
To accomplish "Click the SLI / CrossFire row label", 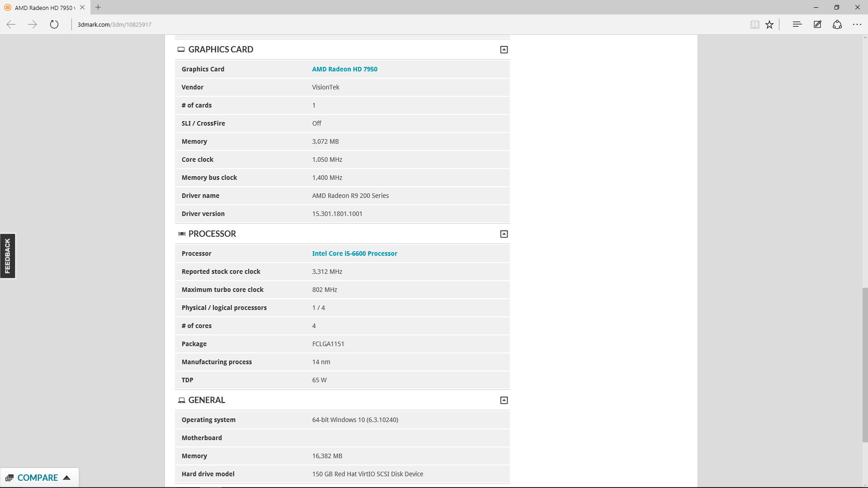I will (x=203, y=123).
